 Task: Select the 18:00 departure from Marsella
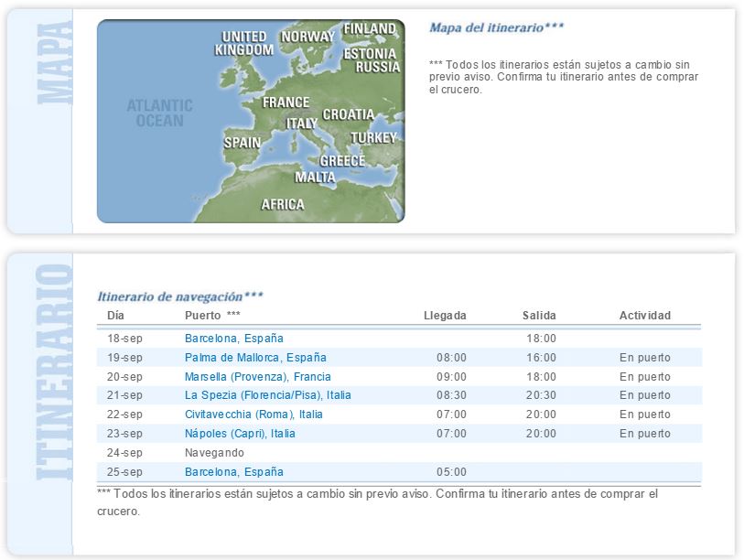541,377
